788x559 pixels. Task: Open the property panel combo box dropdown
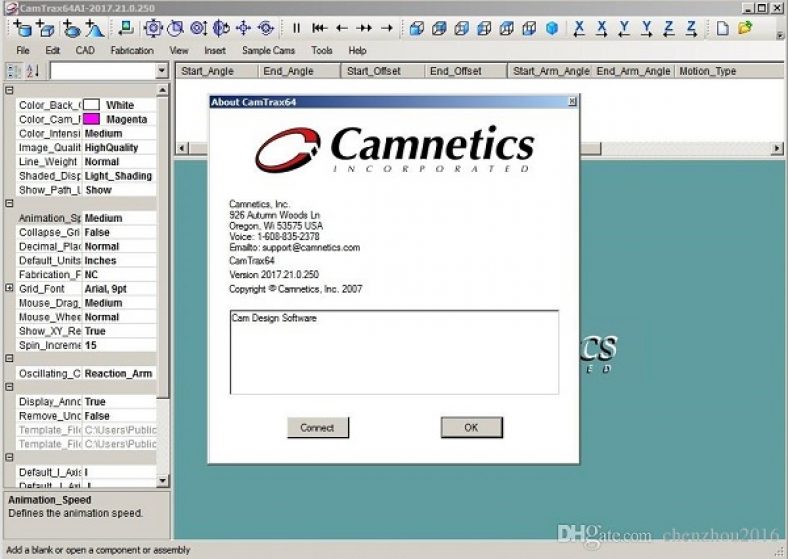pos(161,71)
